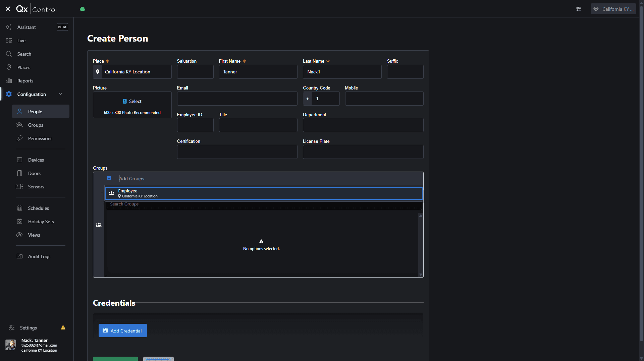Close the sidebar with the X icon

point(8,9)
